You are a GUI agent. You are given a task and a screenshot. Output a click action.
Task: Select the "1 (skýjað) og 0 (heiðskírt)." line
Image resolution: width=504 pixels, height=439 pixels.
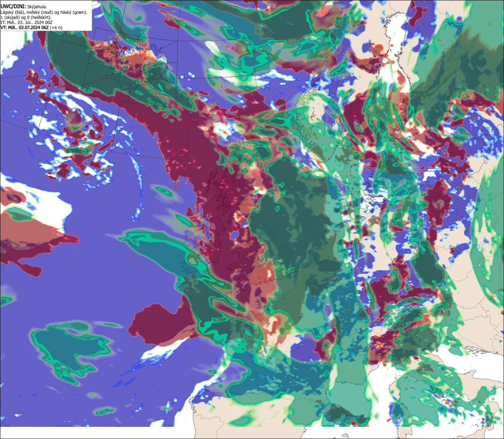pos(26,17)
